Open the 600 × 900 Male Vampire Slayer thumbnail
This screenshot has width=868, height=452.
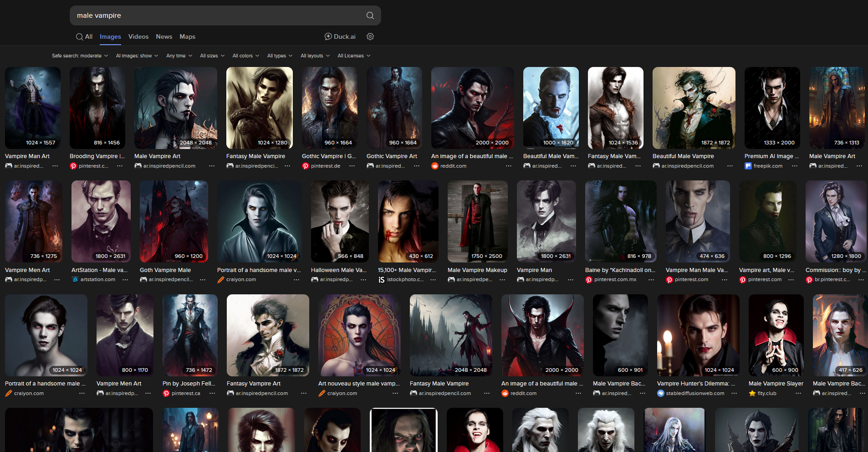[776, 335]
